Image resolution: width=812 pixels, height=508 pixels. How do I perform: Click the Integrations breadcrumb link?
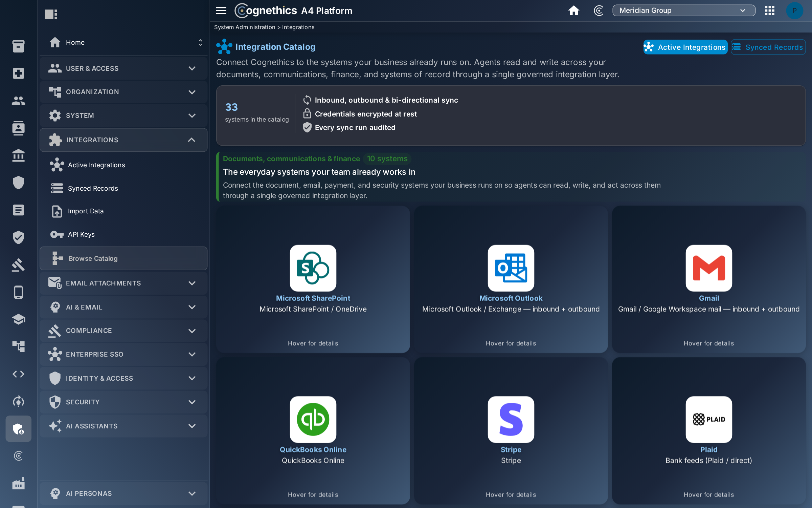(298, 27)
